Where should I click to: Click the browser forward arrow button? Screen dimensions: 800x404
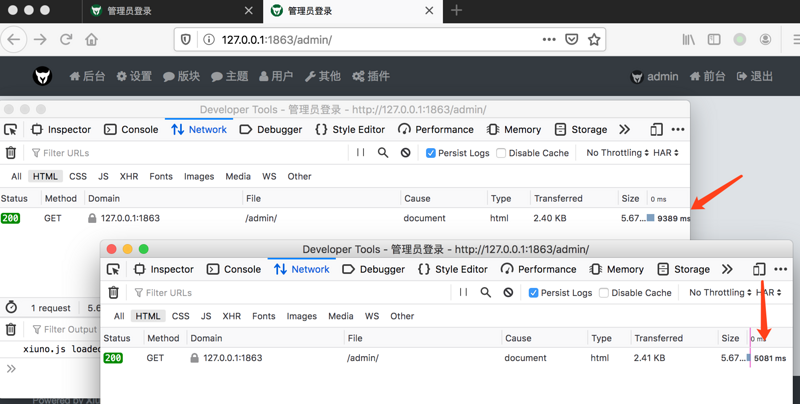pyautogui.click(x=40, y=39)
